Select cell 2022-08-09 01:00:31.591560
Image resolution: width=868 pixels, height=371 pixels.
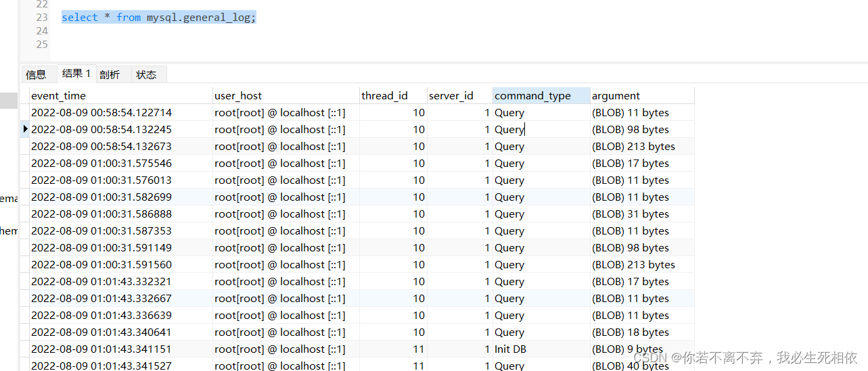pyautogui.click(x=121, y=264)
